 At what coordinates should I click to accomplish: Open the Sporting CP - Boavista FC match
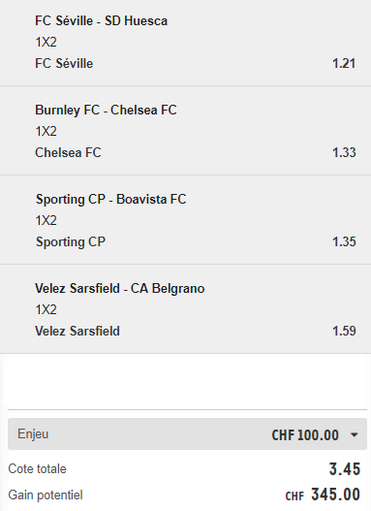[x=111, y=199]
